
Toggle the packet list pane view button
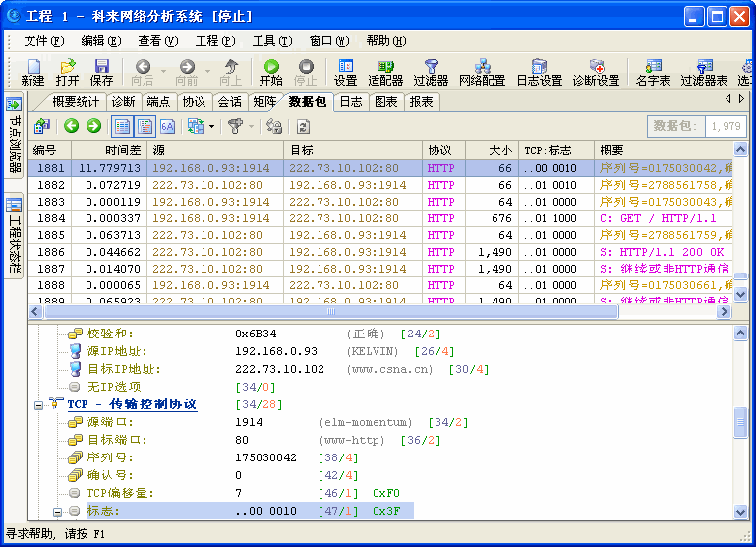(x=122, y=126)
